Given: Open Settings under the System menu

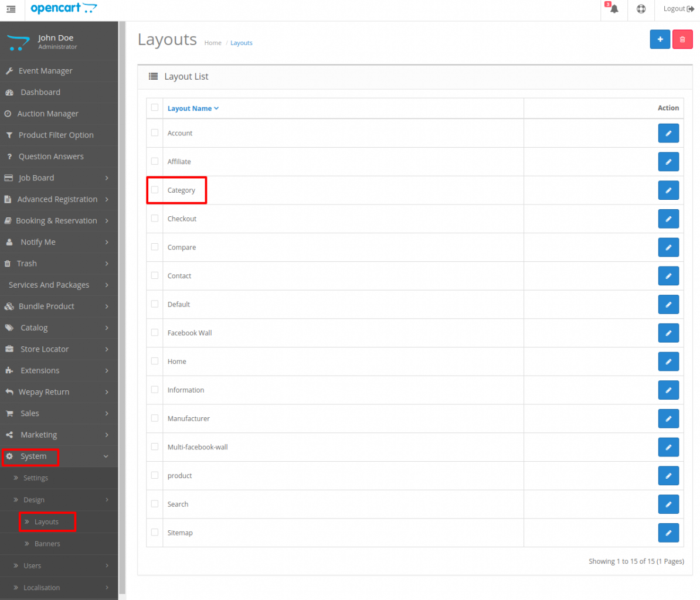Looking at the screenshot, I should click(x=35, y=478).
